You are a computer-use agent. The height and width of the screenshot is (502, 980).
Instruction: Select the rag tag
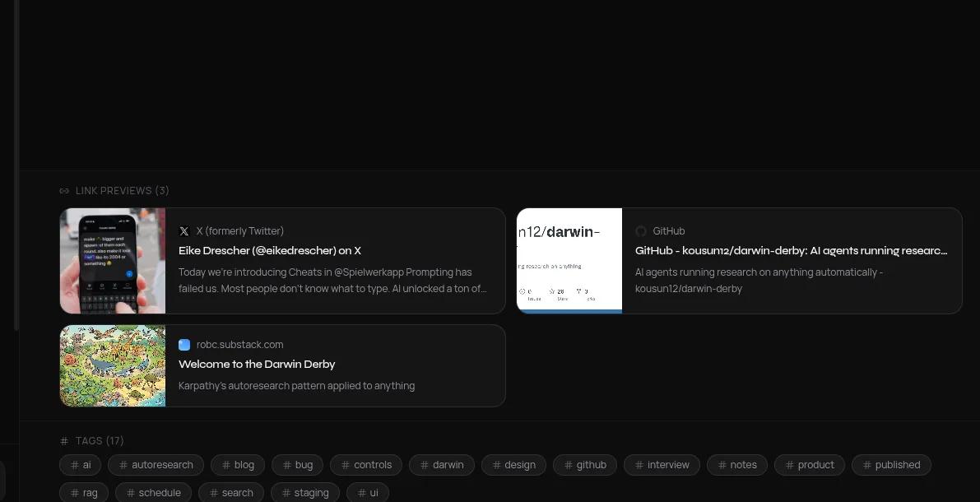(x=83, y=492)
